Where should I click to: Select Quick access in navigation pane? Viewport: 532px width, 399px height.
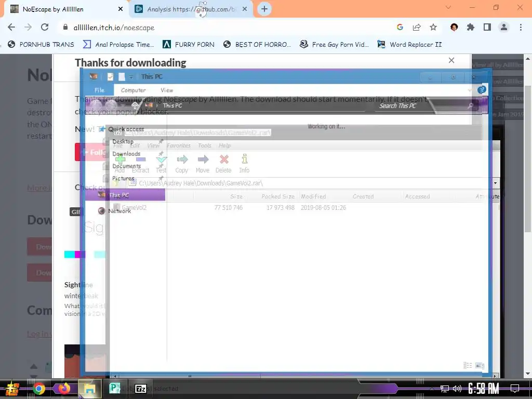pos(126,129)
